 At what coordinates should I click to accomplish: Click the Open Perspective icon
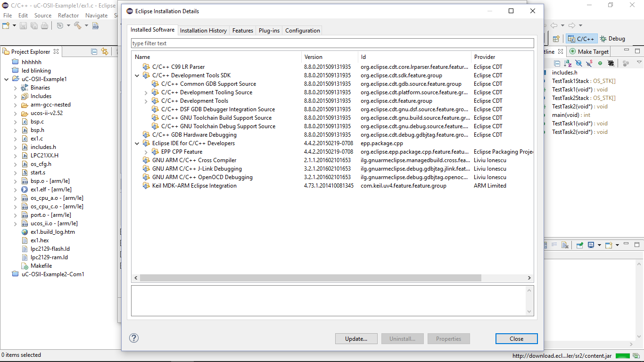tap(556, 39)
